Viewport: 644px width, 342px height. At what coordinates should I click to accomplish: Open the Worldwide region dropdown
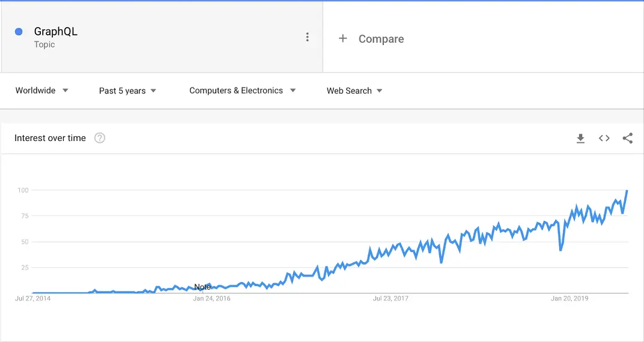[x=42, y=91]
